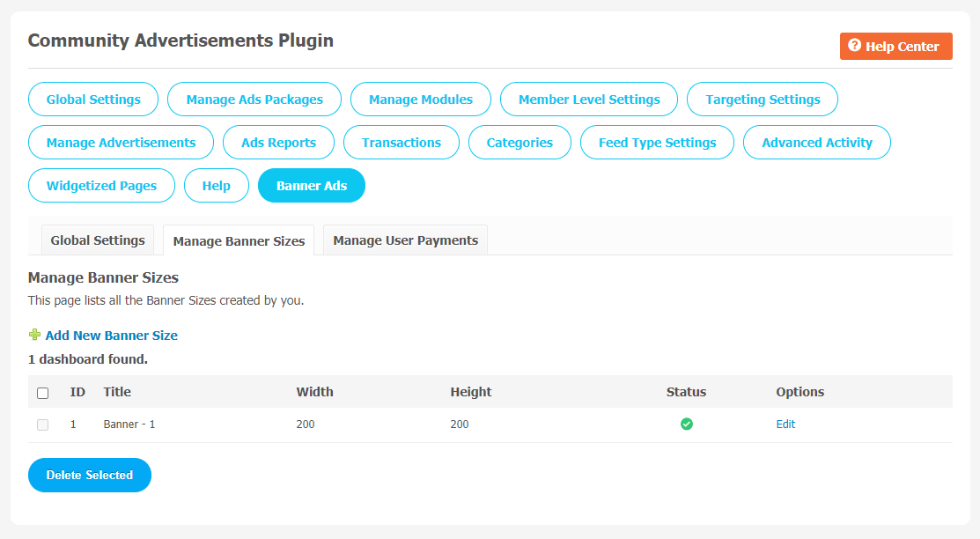Select the Manage Banner Sizes tab
This screenshot has width=980, height=539.
(239, 240)
